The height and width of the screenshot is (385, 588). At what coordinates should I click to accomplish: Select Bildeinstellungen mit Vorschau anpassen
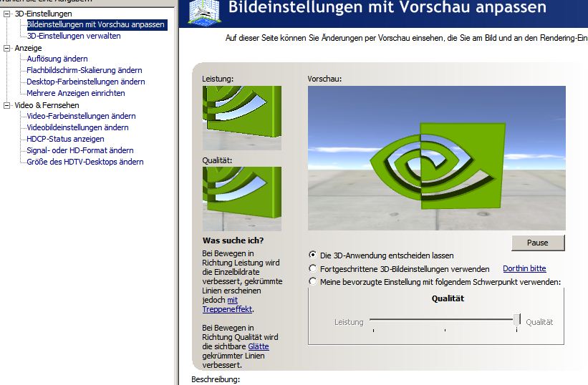click(x=96, y=25)
